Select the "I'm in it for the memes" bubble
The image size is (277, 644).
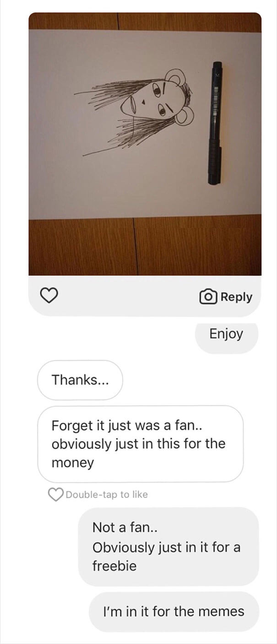point(174,612)
